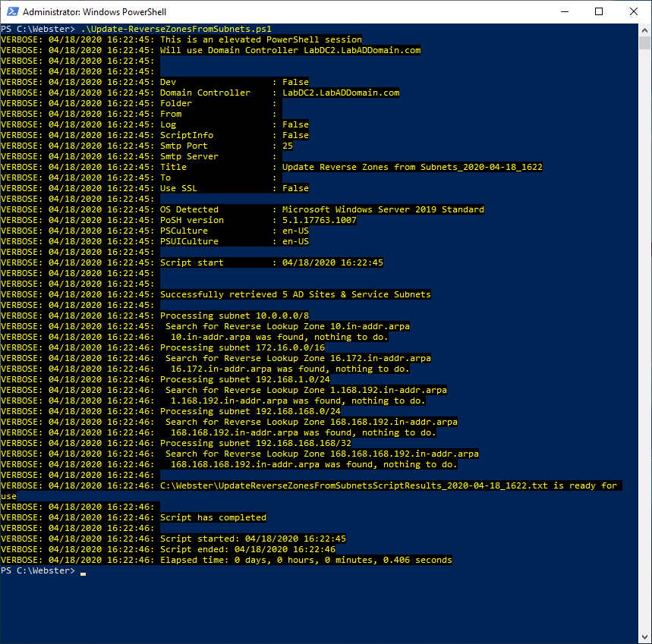The width and height of the screenshot is (652, 644).
Task: Click the 'Elapsed time' output line
Action: [x=305, y=560]
